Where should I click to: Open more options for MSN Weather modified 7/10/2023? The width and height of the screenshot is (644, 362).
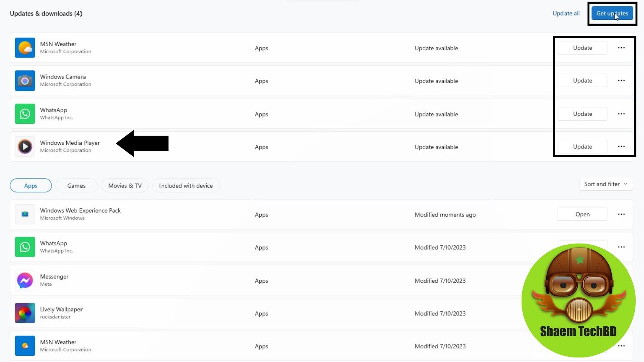(621, 346)
